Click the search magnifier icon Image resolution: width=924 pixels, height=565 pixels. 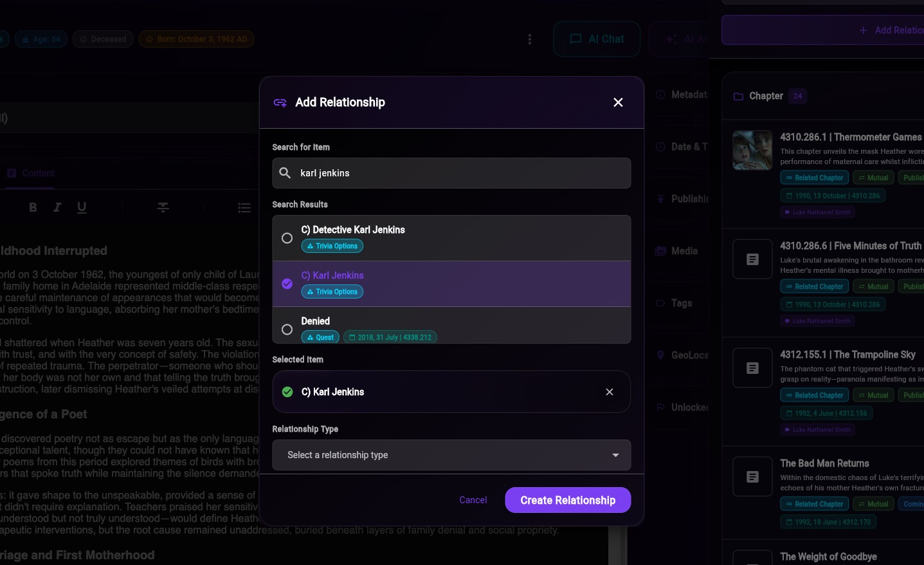(285, 173)
